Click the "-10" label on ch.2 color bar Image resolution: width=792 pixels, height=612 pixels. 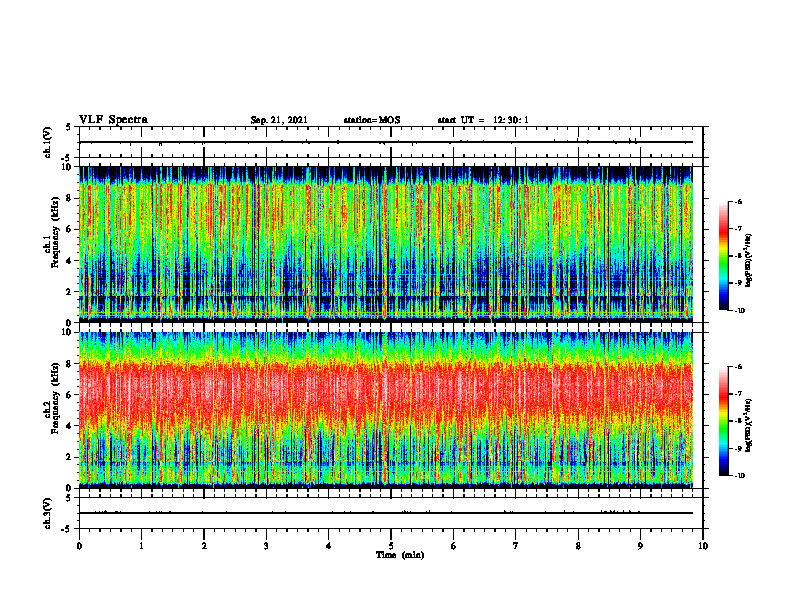(x=739, y=476)
